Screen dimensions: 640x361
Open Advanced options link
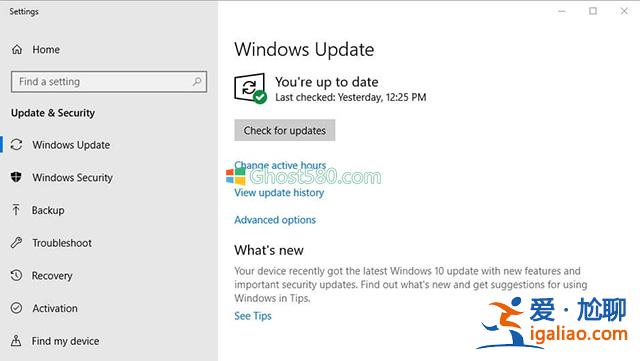275,220
